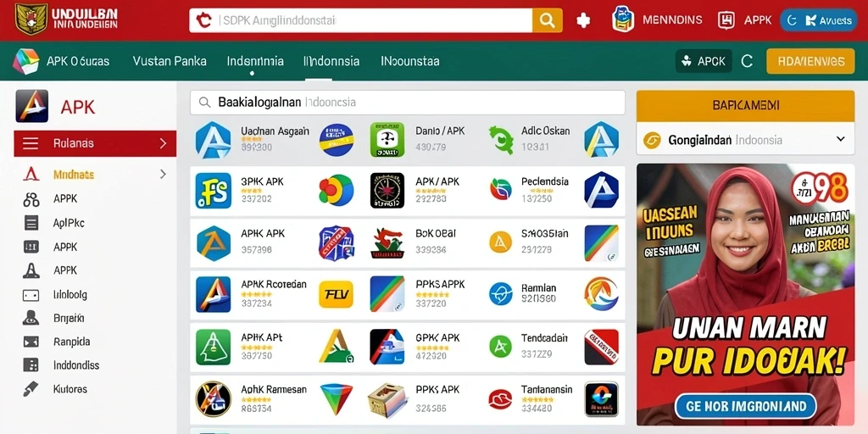
Task: Open the Bok Obal app icon
Action: (x=387, y=243)
